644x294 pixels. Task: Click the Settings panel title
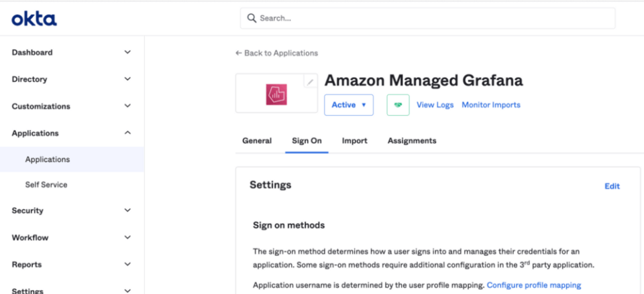270,185
